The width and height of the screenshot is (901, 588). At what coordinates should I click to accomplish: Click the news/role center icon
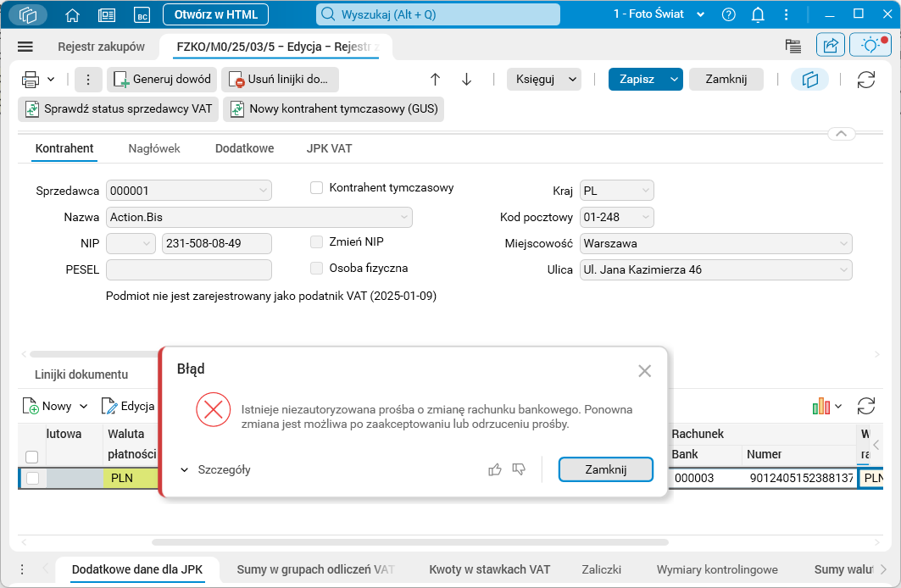(106, 15)
